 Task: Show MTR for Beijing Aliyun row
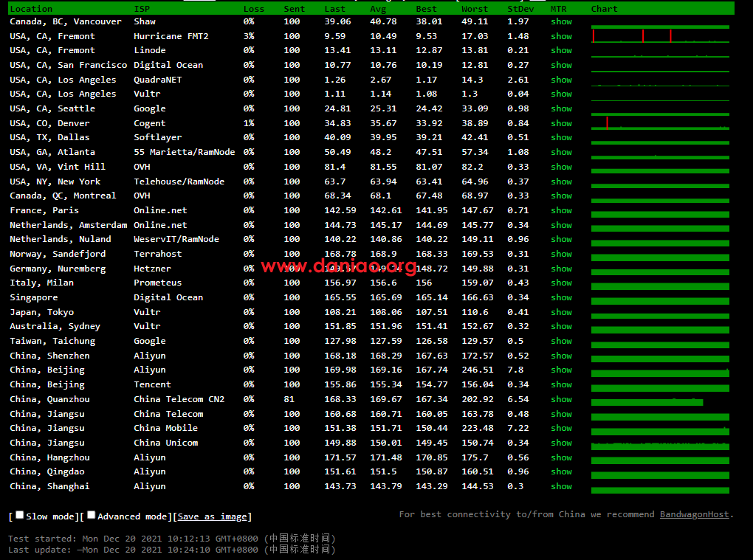[x=561, y=370]
